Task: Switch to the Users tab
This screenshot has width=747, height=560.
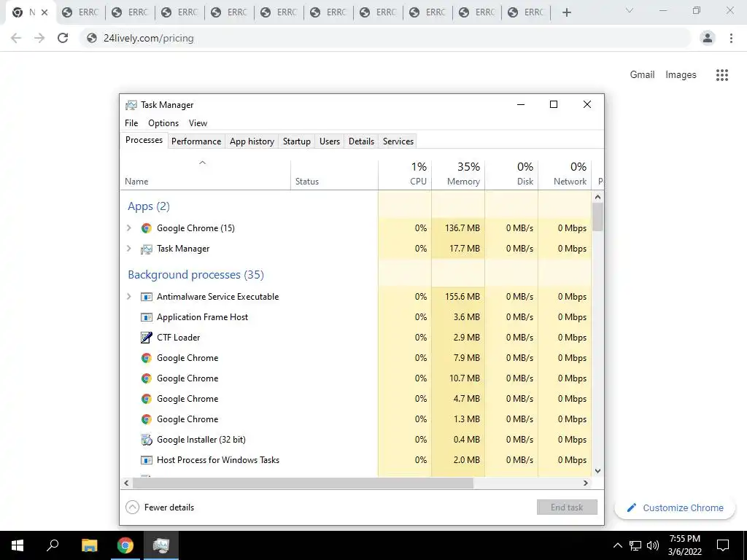Action: (x=330, y=141)
